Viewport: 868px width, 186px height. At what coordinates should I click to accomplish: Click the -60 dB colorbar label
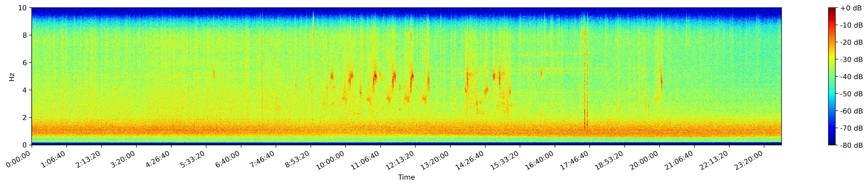pyautogui.click(x=852, y=111)
